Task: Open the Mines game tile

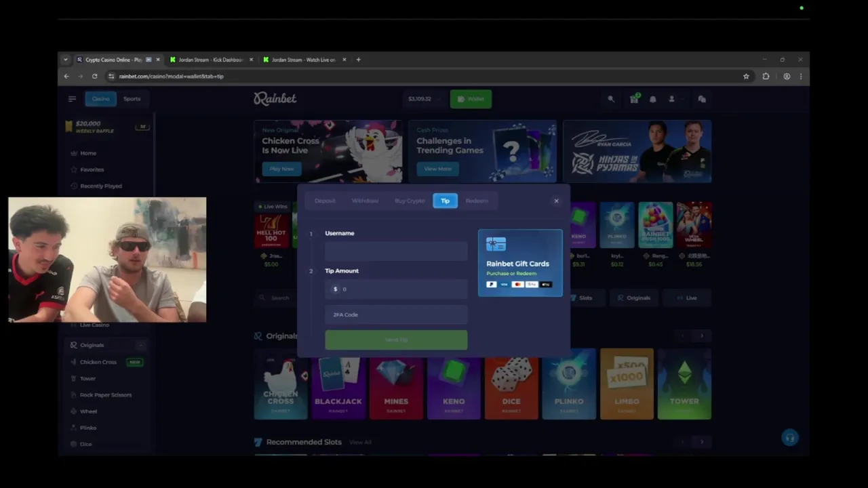Action: pyautogui.click(x=396, y=384)
